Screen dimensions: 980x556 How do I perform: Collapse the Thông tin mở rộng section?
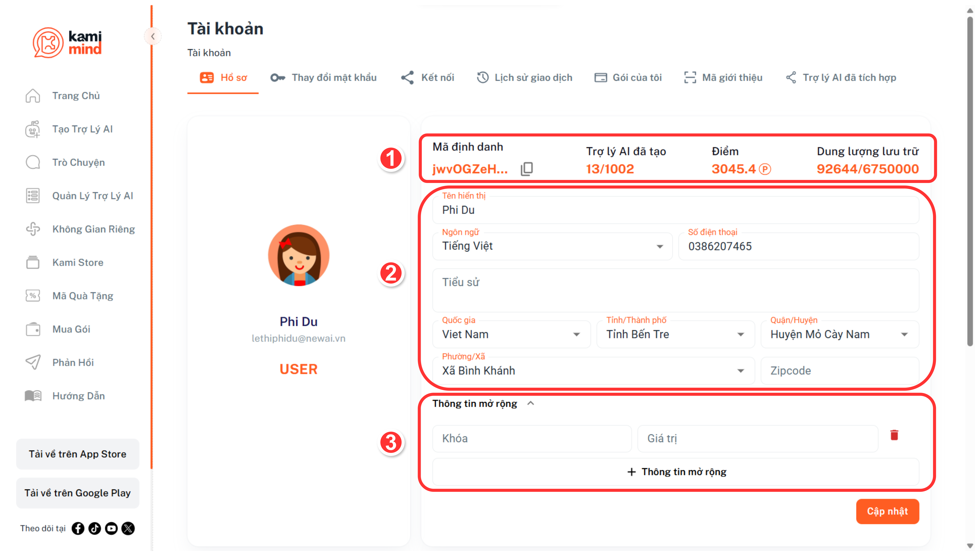tap(530, 403)
